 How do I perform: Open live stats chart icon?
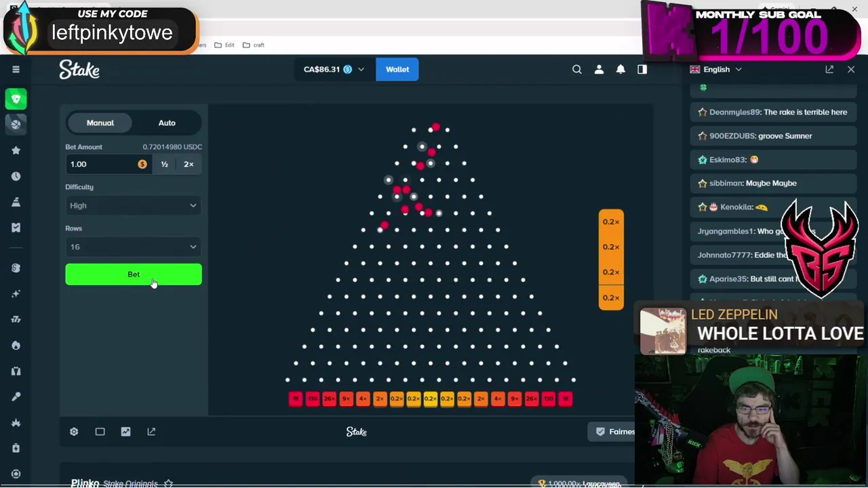(125, 432)
